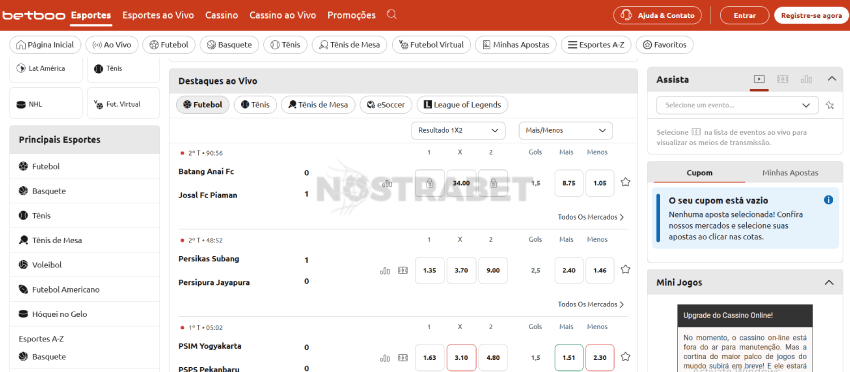Click Registre-se agora button

point(811,15)
